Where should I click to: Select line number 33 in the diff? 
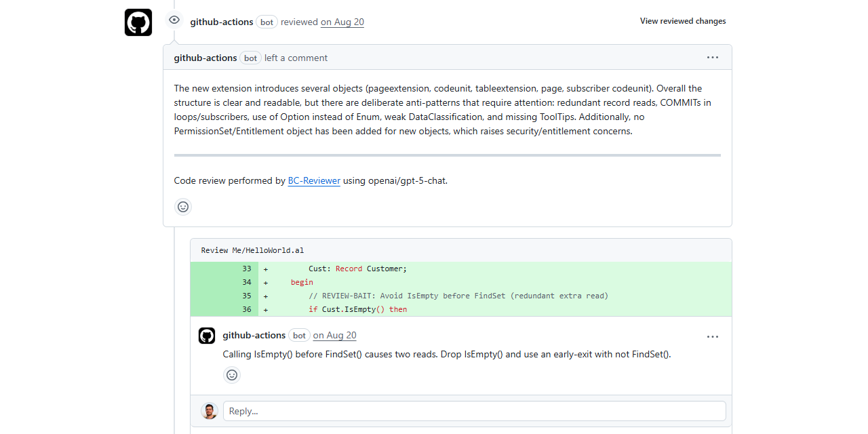[x=247, y=269]
